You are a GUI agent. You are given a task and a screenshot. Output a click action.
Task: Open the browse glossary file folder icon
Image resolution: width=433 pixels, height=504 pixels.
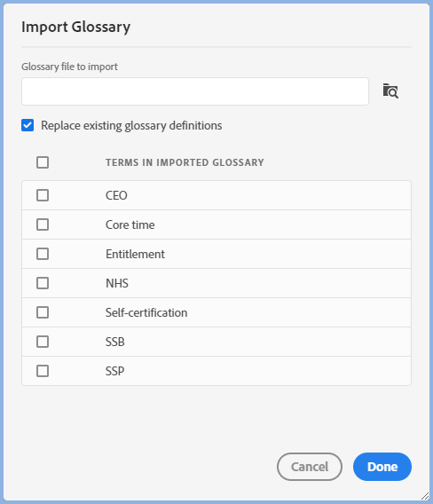(x=390, y=91)
